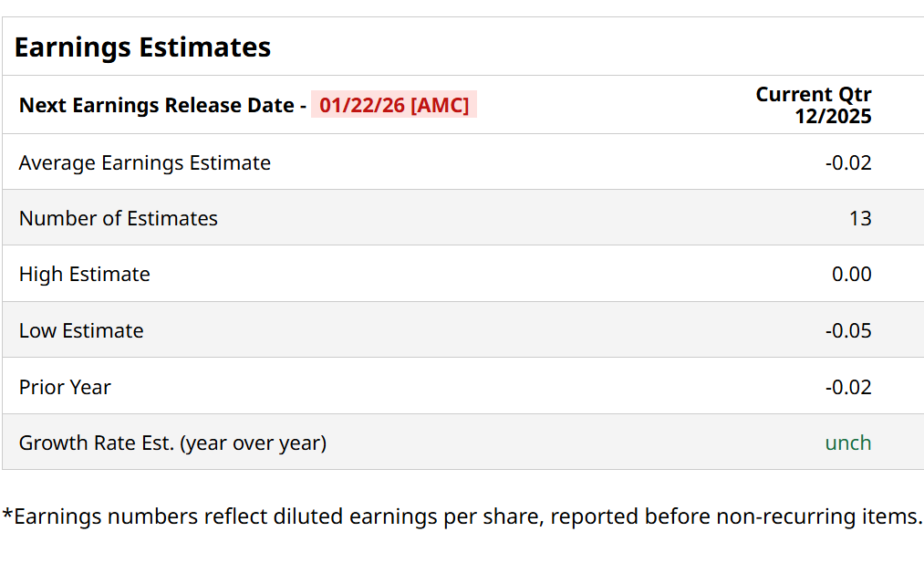Select the High Estimate row label

pyautogui.click(x=84, y=275)
